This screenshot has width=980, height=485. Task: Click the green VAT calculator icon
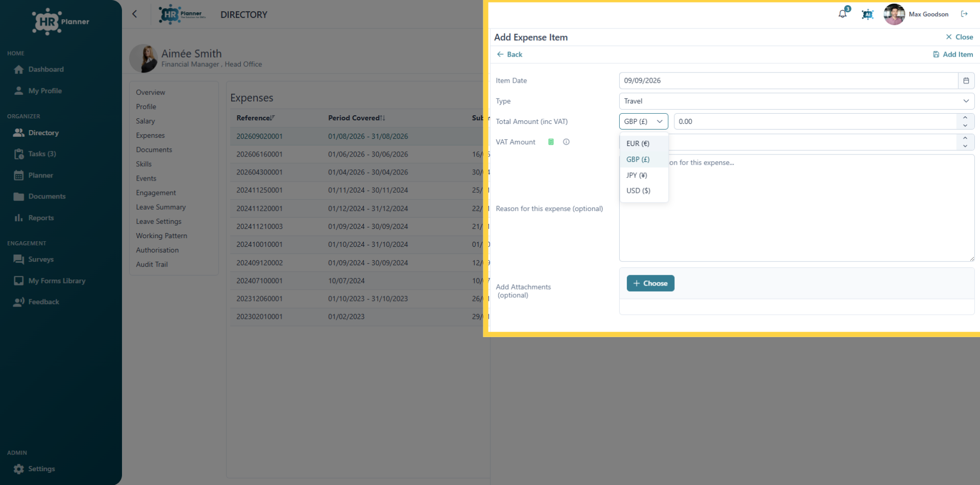(551, 142)
